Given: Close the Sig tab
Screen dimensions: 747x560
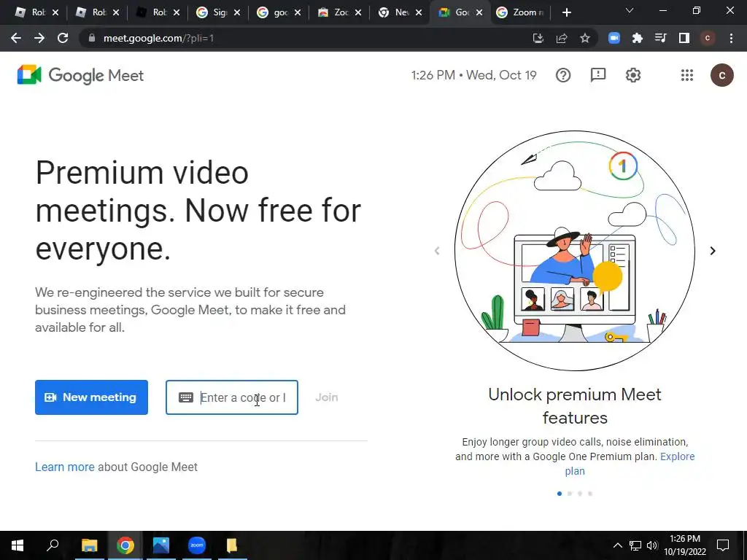Looking at the screenshot, I should click(x=237, y=13).
